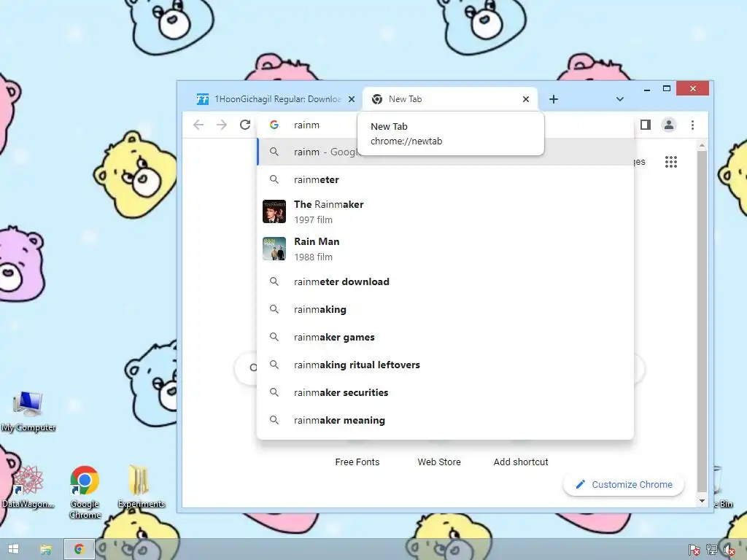The height and width of the screenshot is (560, 747).
Task: Select the 'rainm - Google' search suggestion
Action: coord(445,152)
